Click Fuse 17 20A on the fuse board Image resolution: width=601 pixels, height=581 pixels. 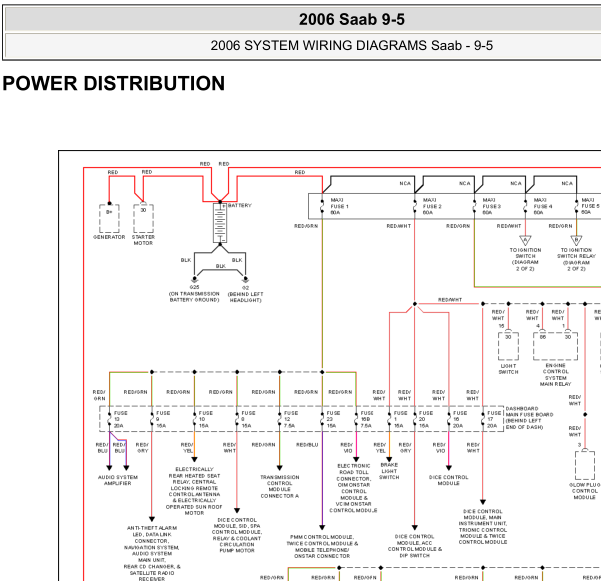coord(483,419)
